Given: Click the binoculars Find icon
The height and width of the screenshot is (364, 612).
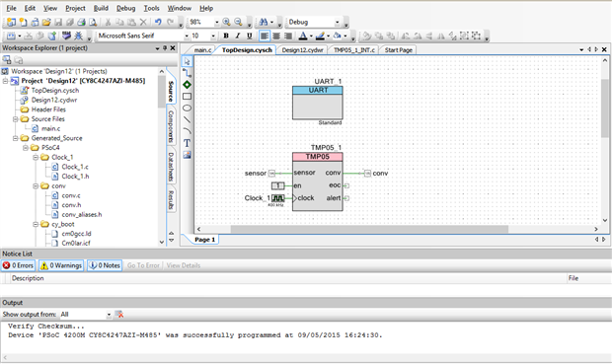Looking at the screenshot, I should click(264, 23).
